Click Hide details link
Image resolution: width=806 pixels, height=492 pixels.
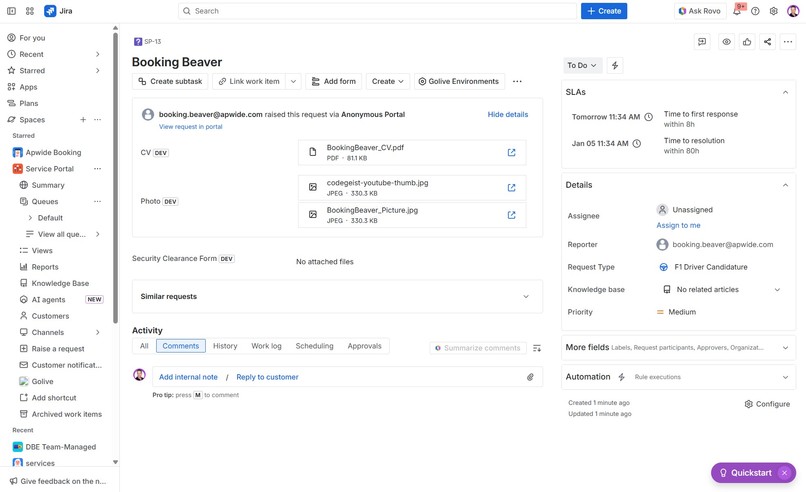pos(507,114)
